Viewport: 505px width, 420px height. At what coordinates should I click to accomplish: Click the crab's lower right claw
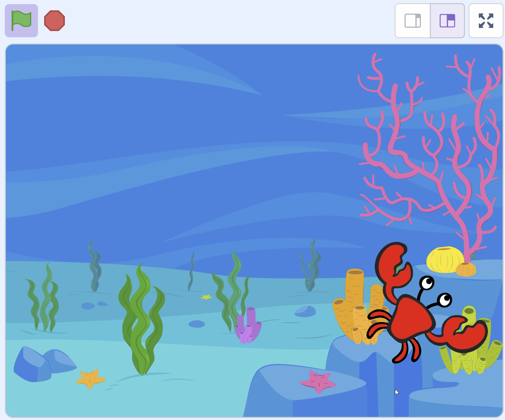click(464, 333)
